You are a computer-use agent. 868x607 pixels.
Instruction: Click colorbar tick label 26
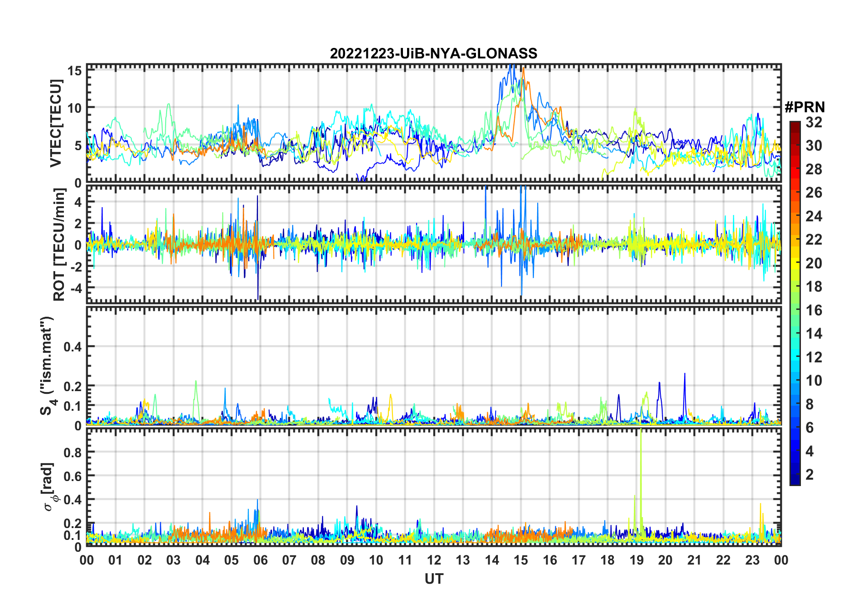814,193
